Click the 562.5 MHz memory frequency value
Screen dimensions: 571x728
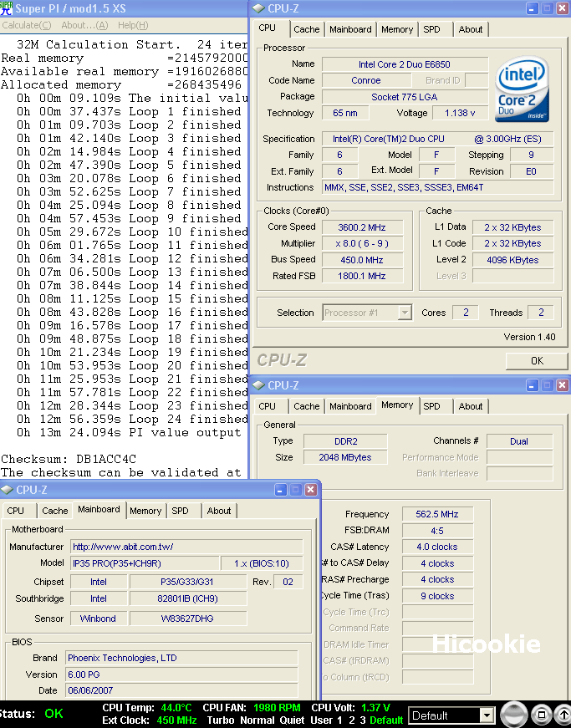coord(437,514)
